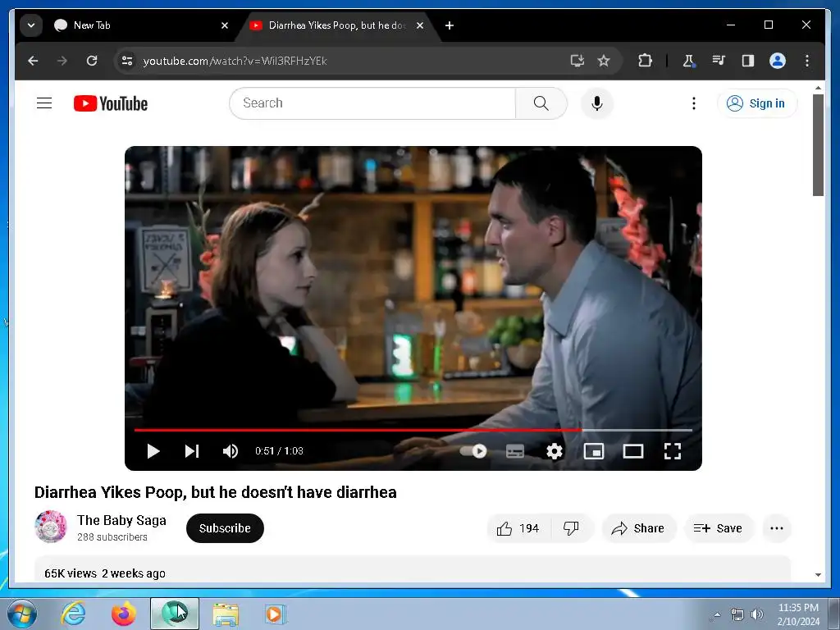The height and width of the screenshot is (630, 840).
Task: Focus the YouTube Search field
Action: (373, 103)
